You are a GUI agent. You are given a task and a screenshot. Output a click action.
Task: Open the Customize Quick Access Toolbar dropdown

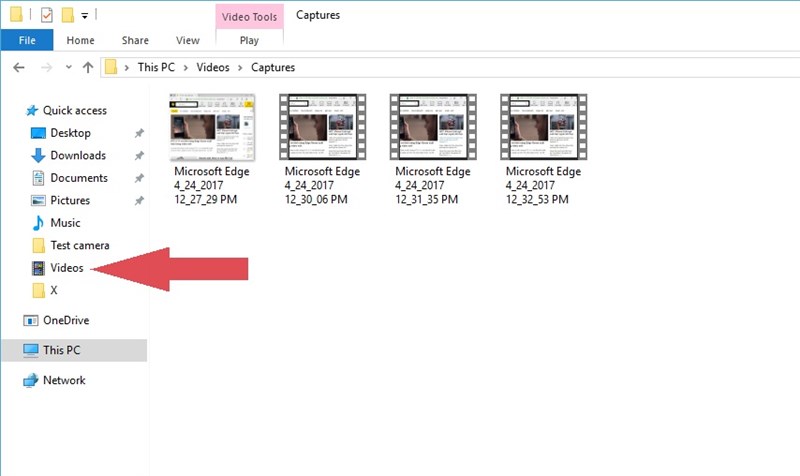[x=85, y=16]
